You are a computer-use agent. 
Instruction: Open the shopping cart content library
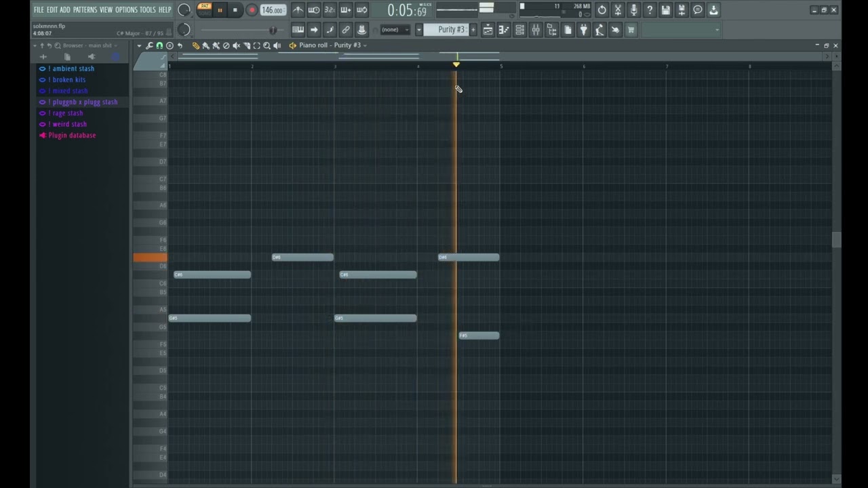pos(631,30)
